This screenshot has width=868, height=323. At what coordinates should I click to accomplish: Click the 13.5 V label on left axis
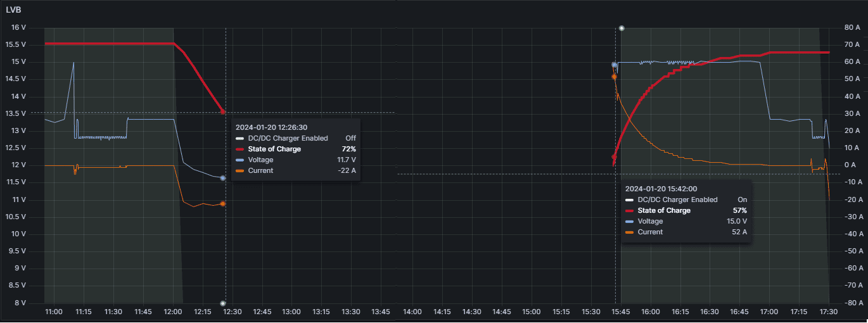point(15,113)
